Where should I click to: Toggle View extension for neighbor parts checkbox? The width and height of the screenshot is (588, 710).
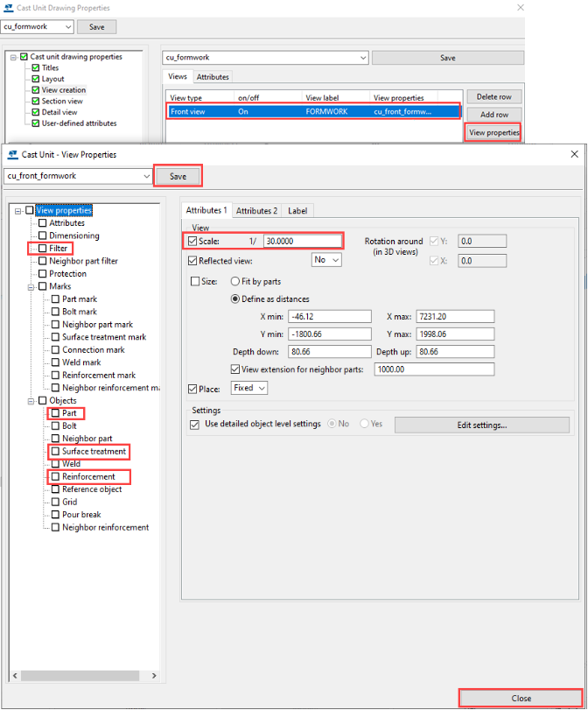235,370
